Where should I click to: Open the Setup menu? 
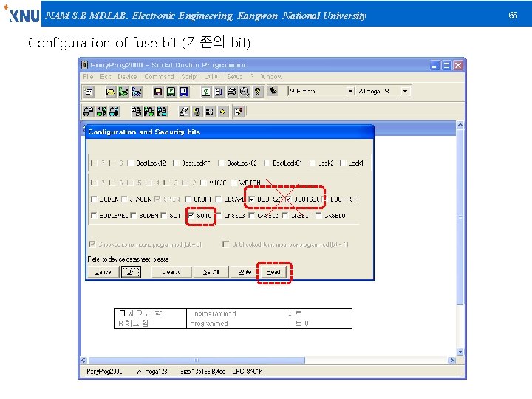point(234,77)
